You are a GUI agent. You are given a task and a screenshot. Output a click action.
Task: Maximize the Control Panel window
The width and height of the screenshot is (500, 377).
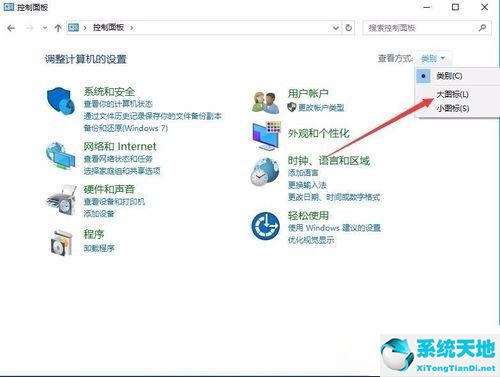pos(455,7)
